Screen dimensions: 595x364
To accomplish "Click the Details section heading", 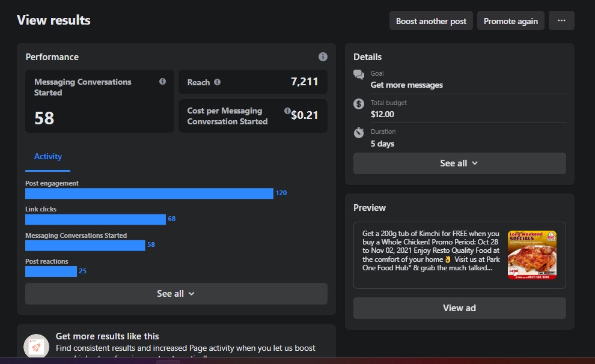I will (367, 57).
